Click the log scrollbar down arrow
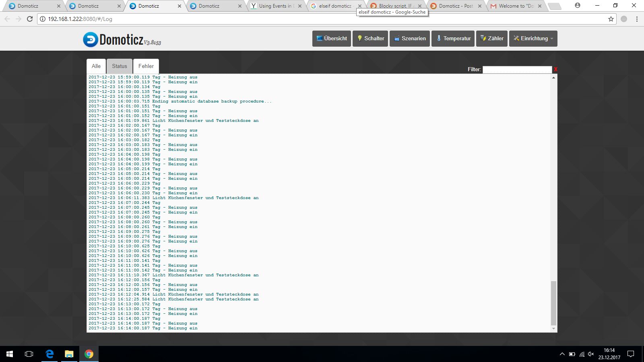The height and width of the screenshot is (362, 644). tap(553, 329)
